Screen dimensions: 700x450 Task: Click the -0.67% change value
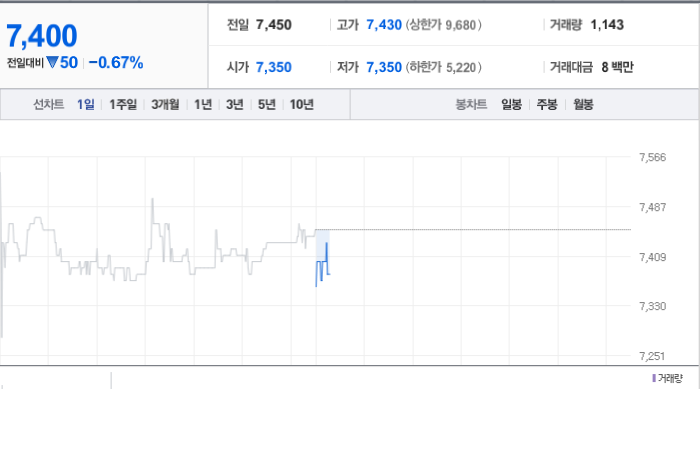(x=116, y=62)
